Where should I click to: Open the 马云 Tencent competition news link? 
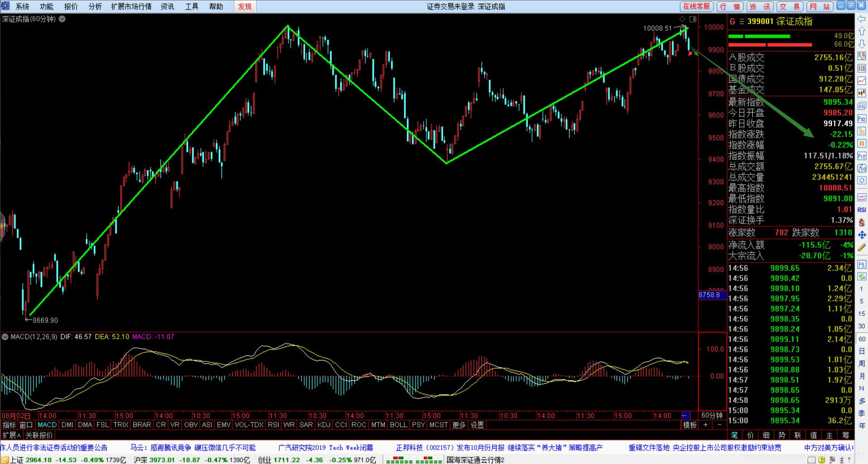coord(193,448)
